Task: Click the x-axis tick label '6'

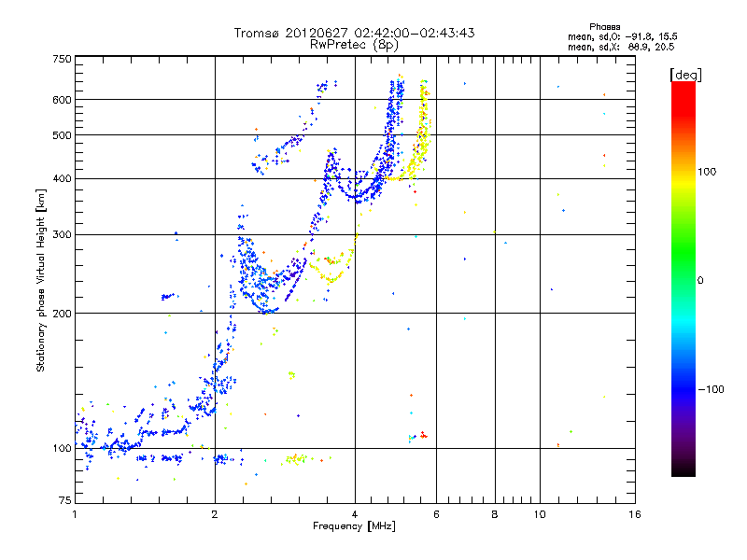Action: coord(436,514)
